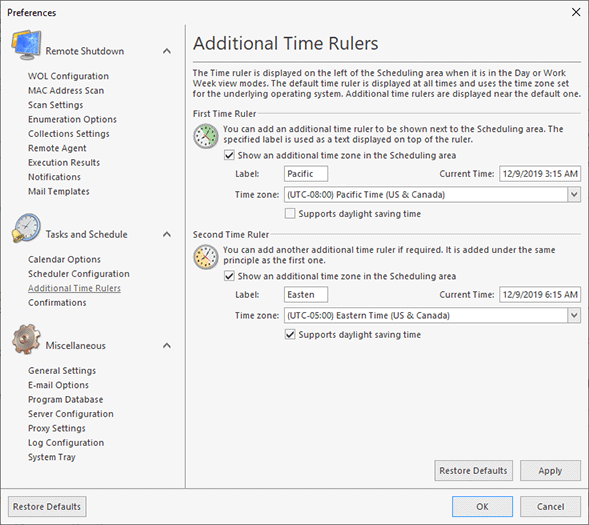Open Enumeration Options page
The height and width of the screenshot is (525, 589).
[x=72, y=119]
